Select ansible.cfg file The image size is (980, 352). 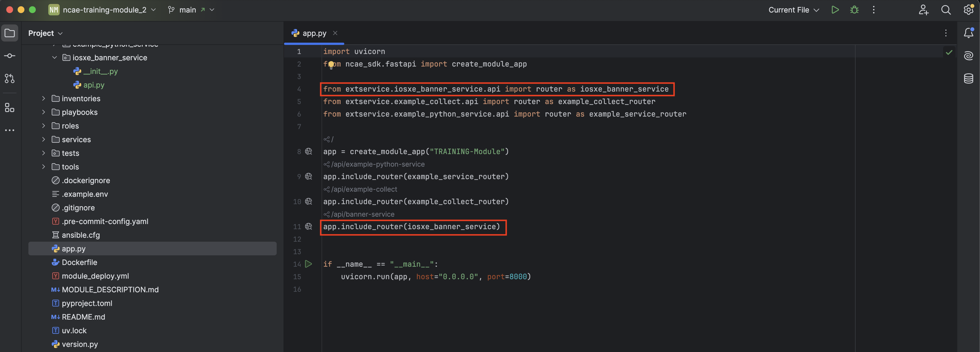point(75,235)
